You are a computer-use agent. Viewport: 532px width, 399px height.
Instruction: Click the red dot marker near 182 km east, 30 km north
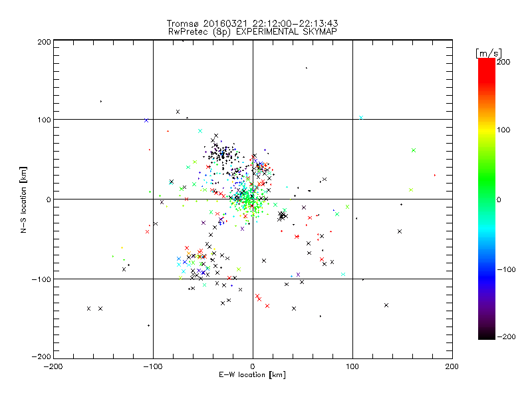pyautogui.click(x=435, y=176)
